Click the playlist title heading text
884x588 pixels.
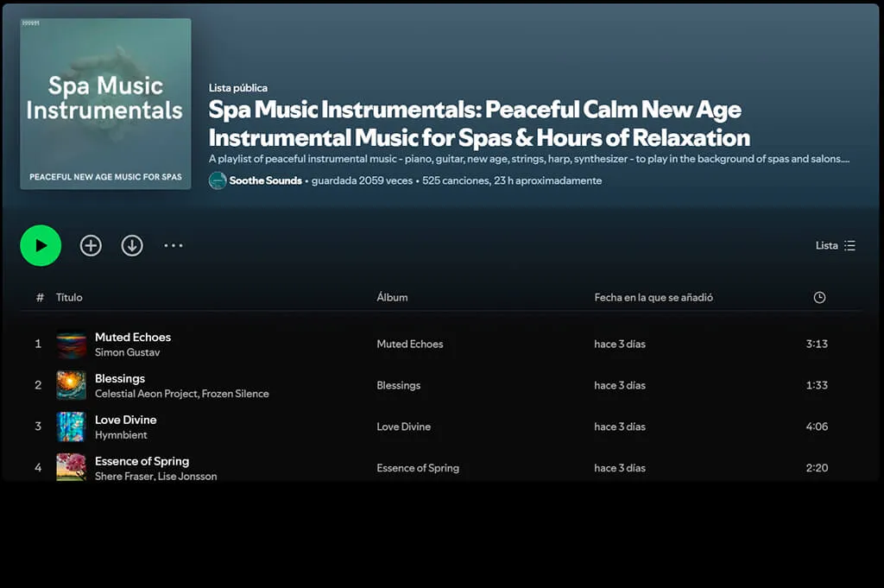pyautogui.click(x=479, y=123)
